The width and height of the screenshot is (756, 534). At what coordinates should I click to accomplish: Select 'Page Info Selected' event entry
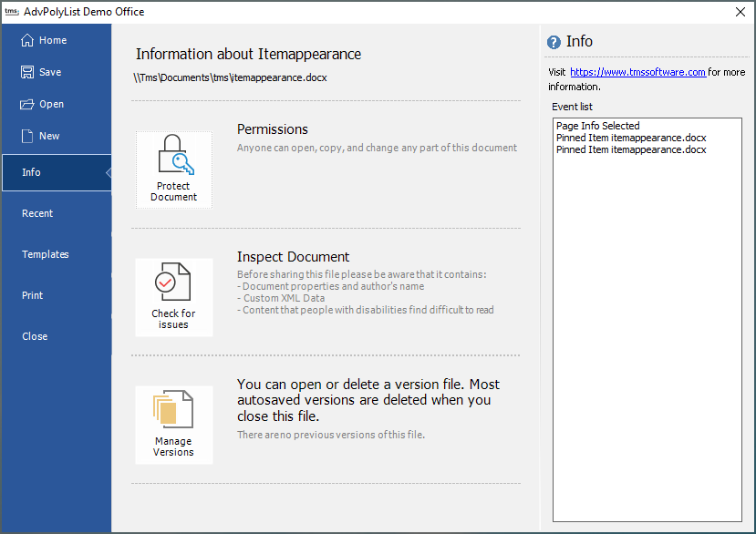tap(598, 126)
